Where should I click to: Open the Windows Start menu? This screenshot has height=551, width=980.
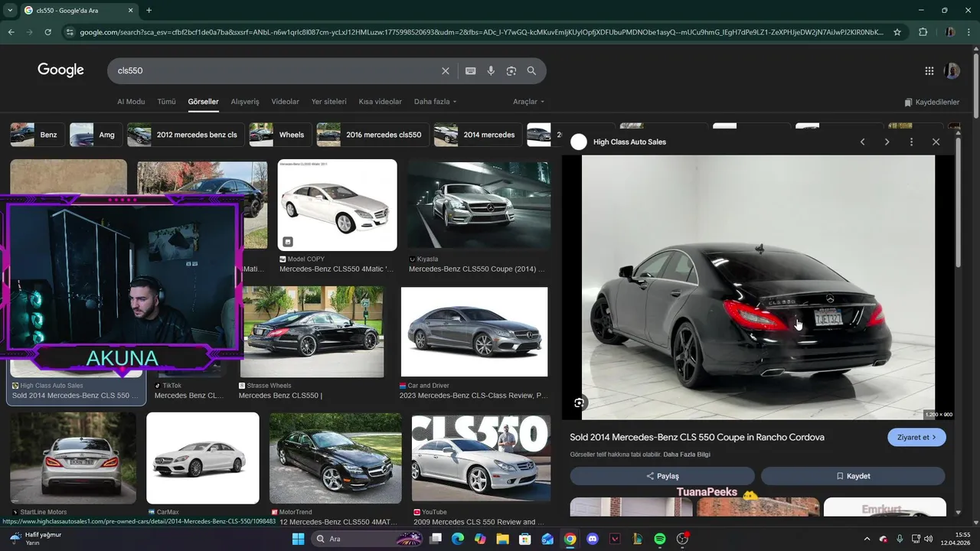point(298,539)
